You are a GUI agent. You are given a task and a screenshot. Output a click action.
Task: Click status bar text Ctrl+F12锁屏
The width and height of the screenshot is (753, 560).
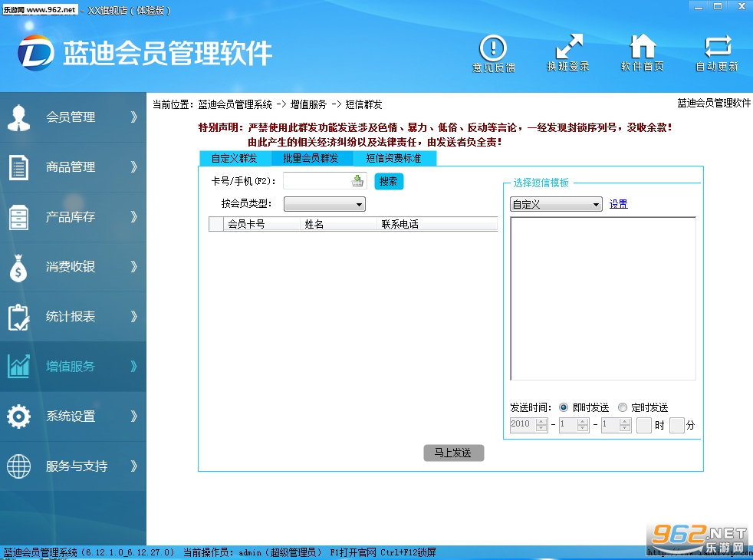(408, 552)
